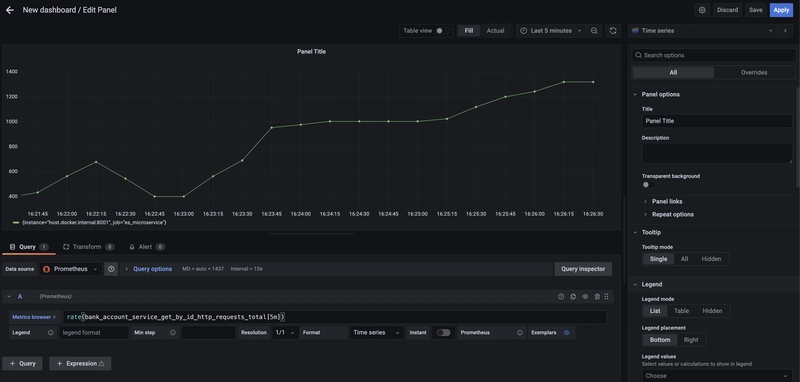
Task: Collapse options pane with the right chevron
Action: click(x=785, y=31)
